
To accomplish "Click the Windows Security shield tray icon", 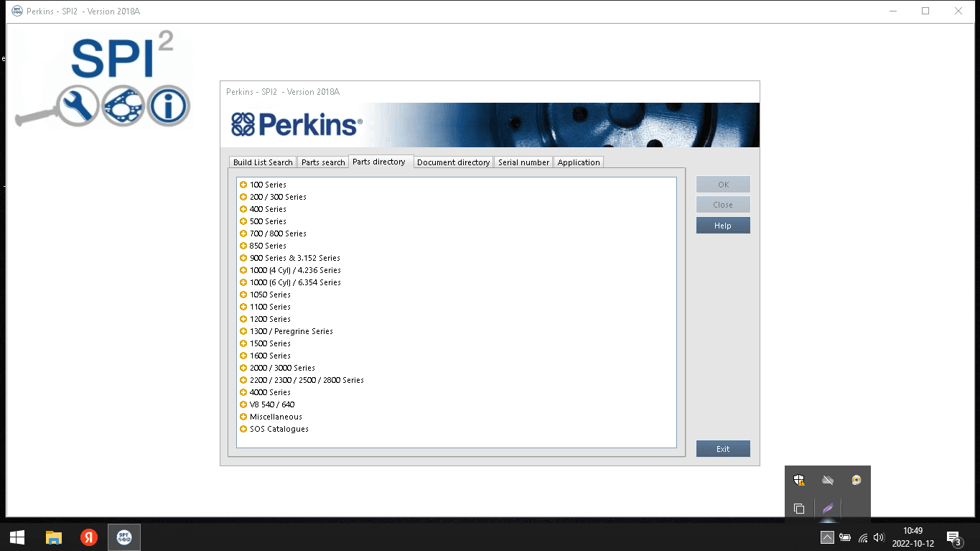I will (x=799, y=480).
